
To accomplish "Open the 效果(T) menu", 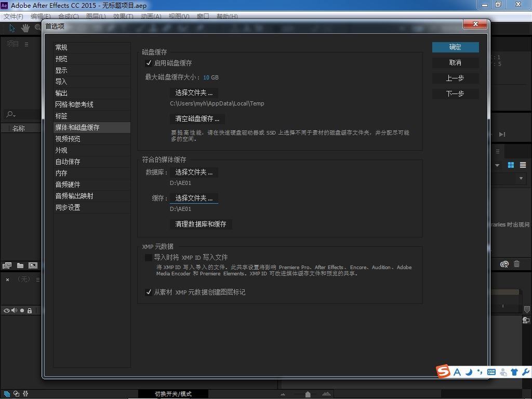I will click(123, 16).
